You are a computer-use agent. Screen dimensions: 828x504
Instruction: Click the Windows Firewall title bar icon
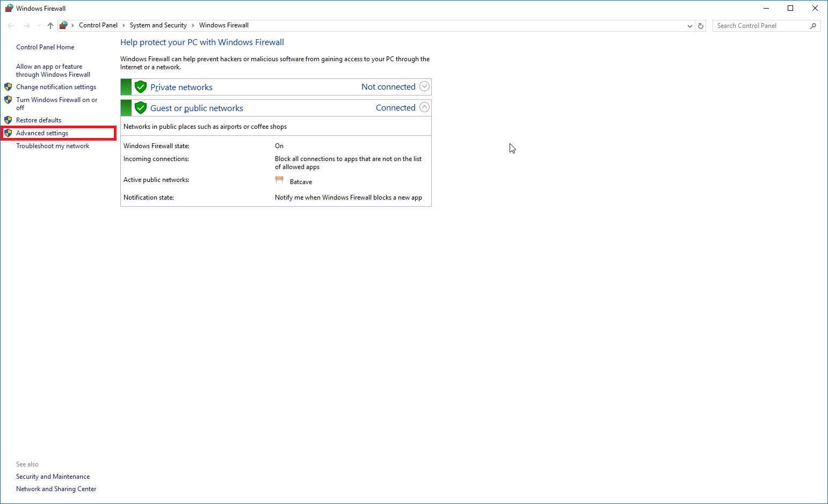9,8
